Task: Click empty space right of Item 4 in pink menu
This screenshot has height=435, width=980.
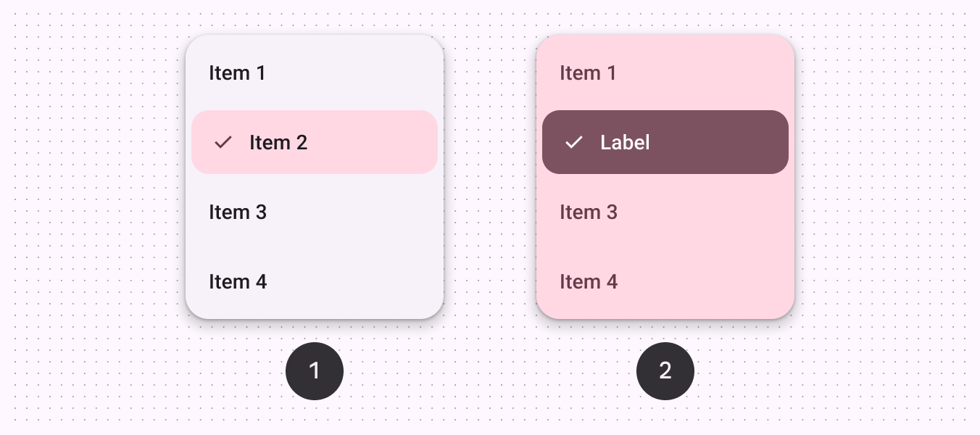Action: [x=718, y=282]
